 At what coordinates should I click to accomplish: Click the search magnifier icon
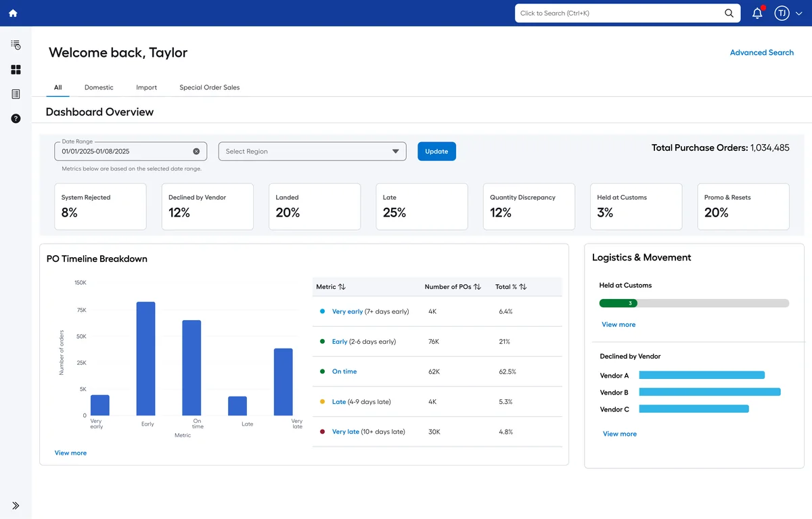pyautogui.click(x=729, y=13)
